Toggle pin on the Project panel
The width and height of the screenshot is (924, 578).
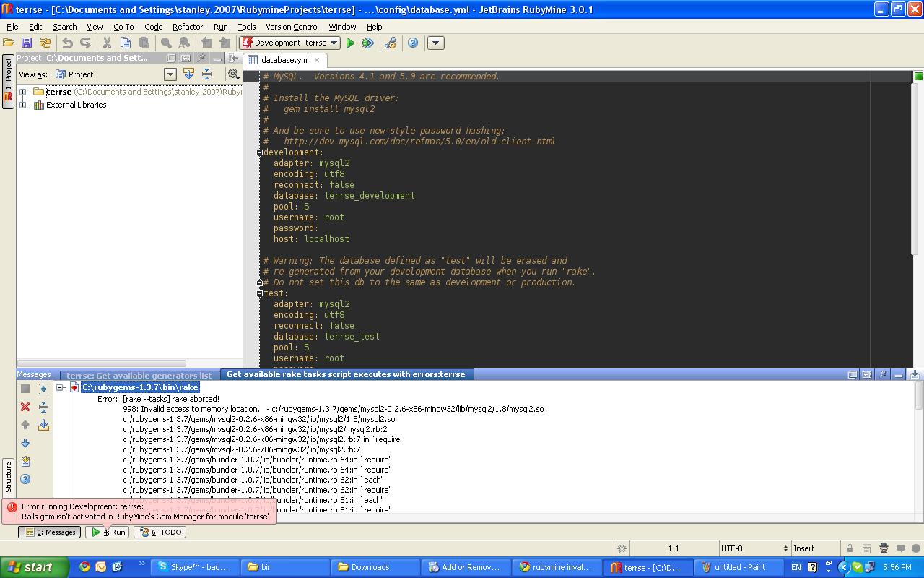[202, 58]
